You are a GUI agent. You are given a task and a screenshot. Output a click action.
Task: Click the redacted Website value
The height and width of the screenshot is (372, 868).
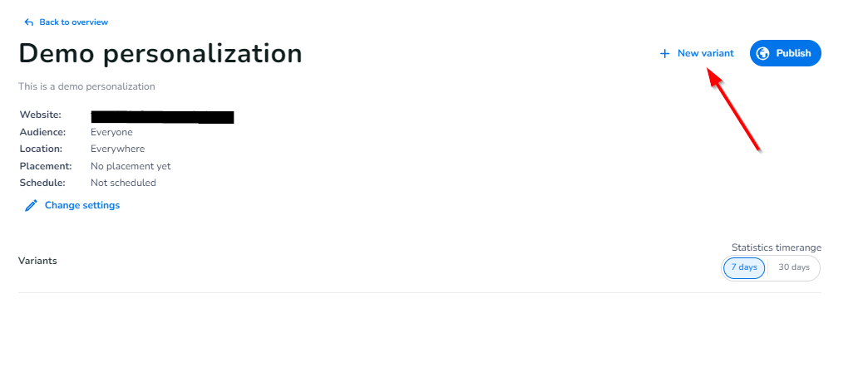tap(162, 116)
